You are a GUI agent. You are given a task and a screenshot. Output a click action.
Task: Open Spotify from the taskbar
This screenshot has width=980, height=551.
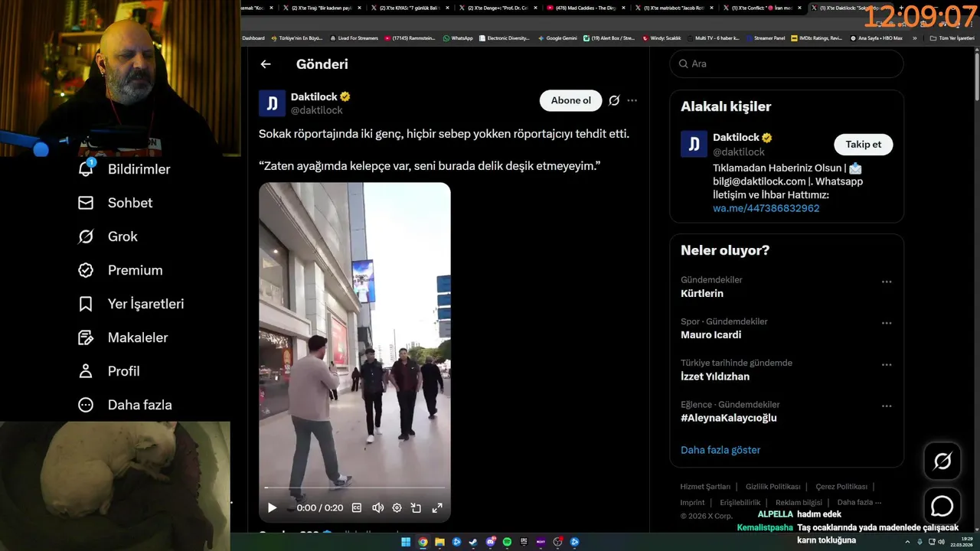507,542
